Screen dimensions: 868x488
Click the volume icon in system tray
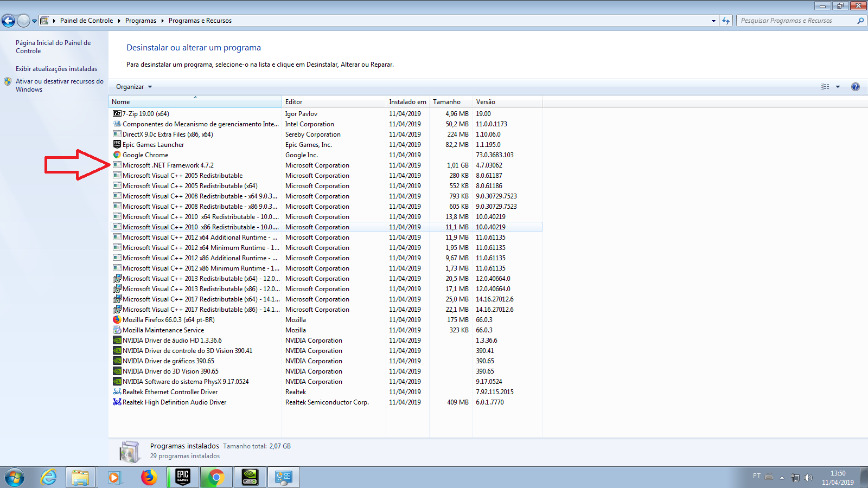[x=808, y=478]
